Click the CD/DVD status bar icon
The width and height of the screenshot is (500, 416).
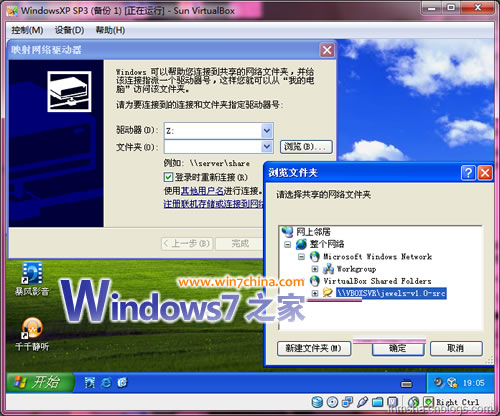pyautogui.click(x=332, y=402)
